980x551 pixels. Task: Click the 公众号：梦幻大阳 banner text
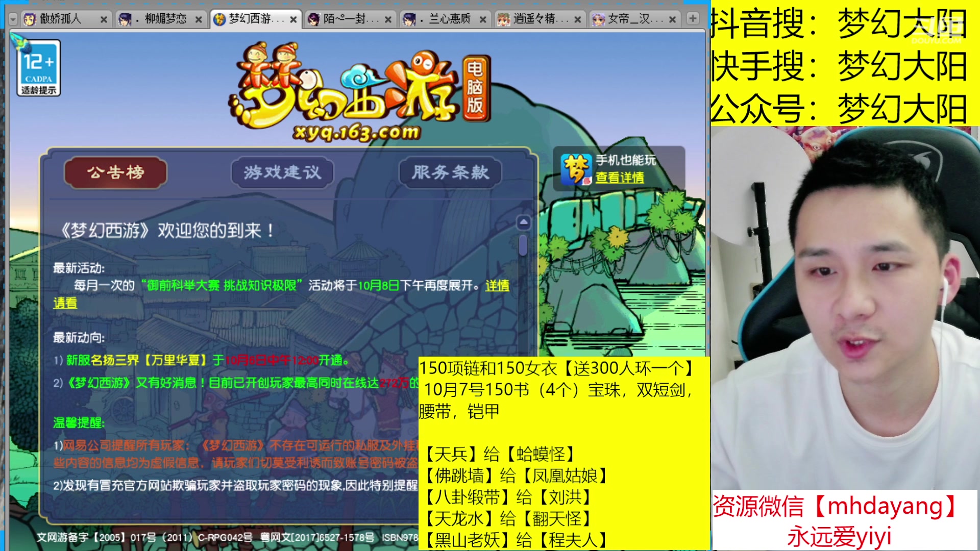pos(839,109)
